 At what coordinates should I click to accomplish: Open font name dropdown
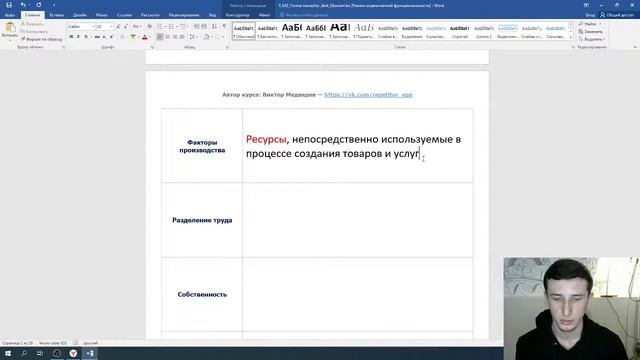point(93,27)
